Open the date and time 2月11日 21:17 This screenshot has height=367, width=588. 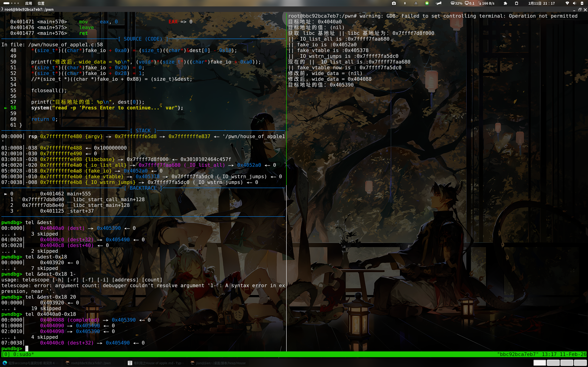tap(542, 3)
